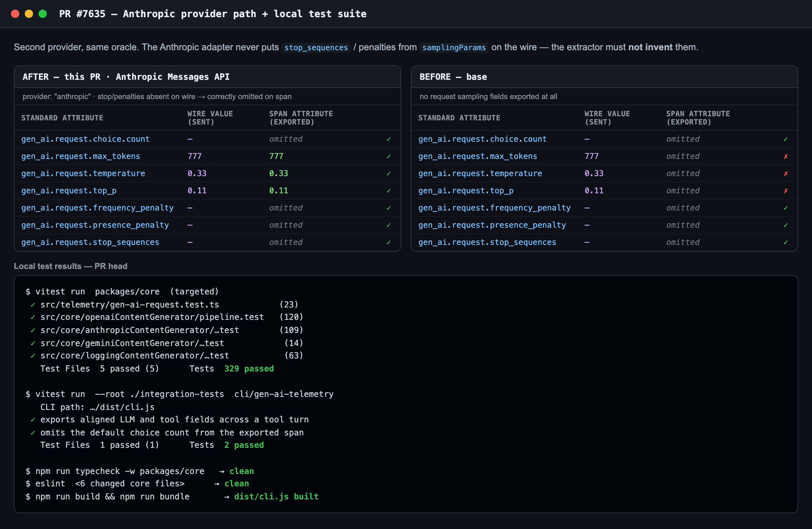
Task: Click 'WIRE VALUE (SENT)' header in AFTER table
Action: (210, 118)
